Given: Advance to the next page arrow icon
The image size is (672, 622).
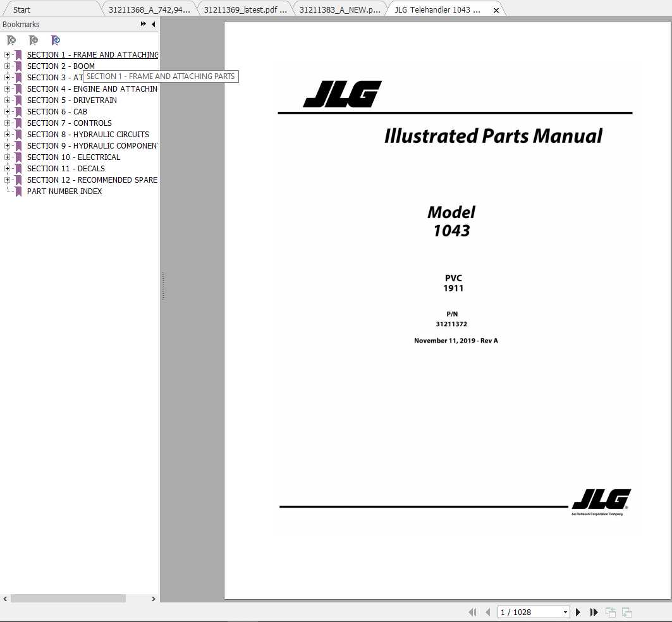Looking at the screenshot, I should pyautogui.click(x=578, y=612).
